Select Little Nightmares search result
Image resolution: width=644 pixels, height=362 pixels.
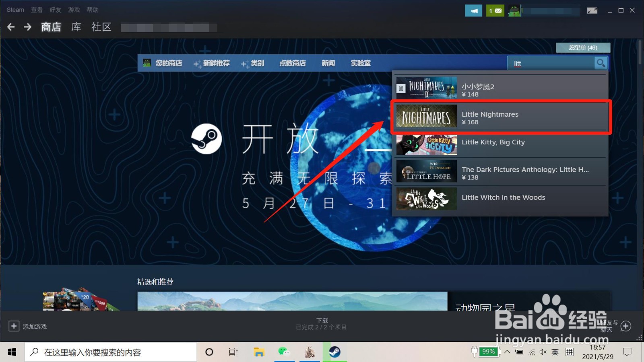pyautogui.click(x=501, y=116)
